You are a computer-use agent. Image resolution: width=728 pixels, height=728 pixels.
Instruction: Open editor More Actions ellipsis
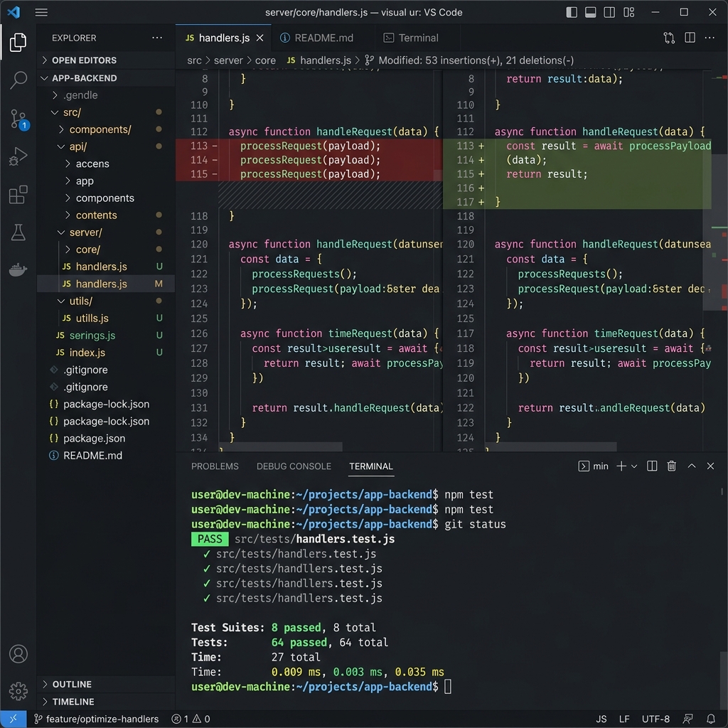click(x=710, y=38)
